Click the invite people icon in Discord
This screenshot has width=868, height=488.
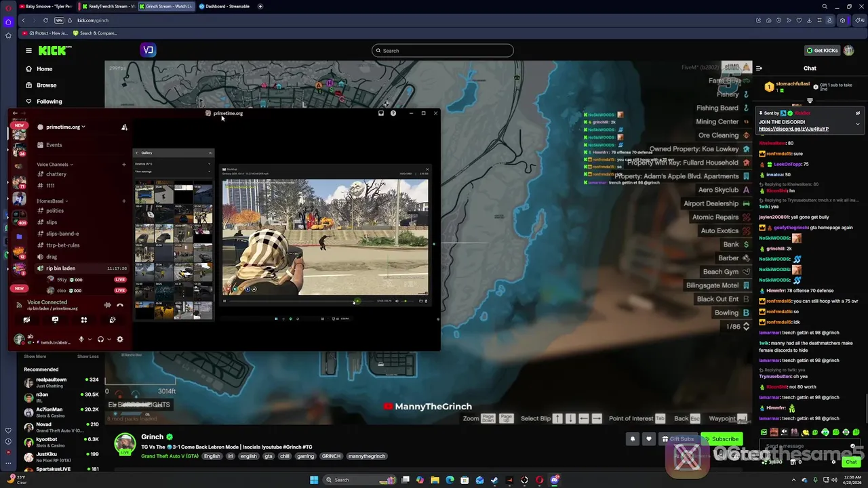(124, 127)
